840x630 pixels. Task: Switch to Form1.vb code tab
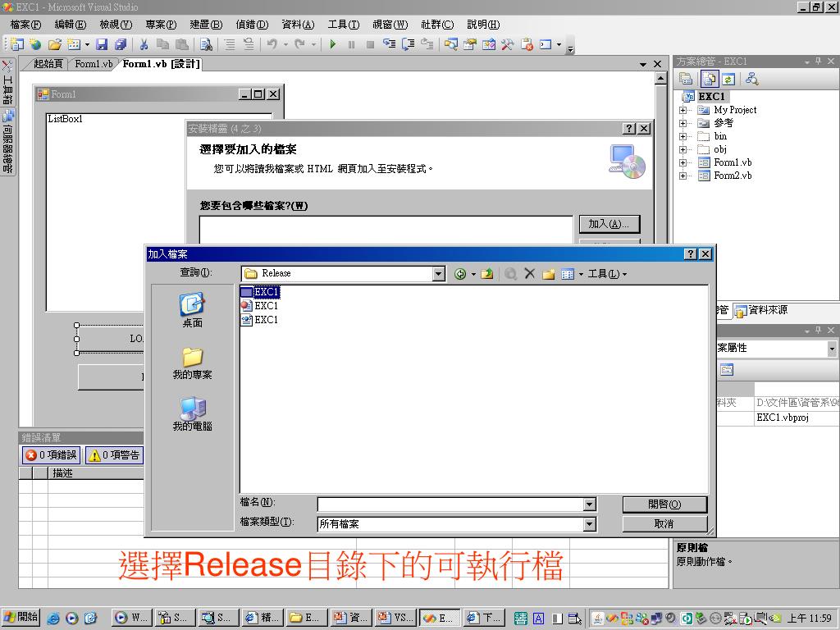click(94, 64)
